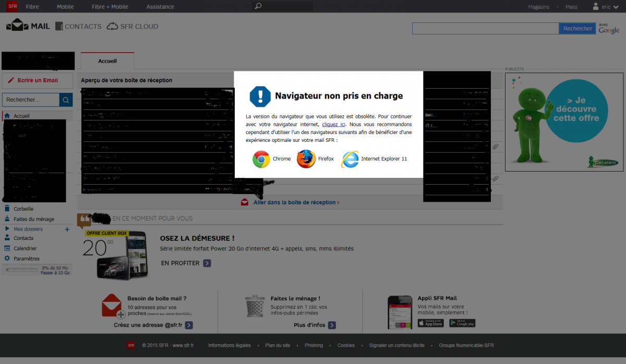Click the Cetelem advertisement banner
The image size is (626, 364).
pyautogui.click(x=564, y=122)
